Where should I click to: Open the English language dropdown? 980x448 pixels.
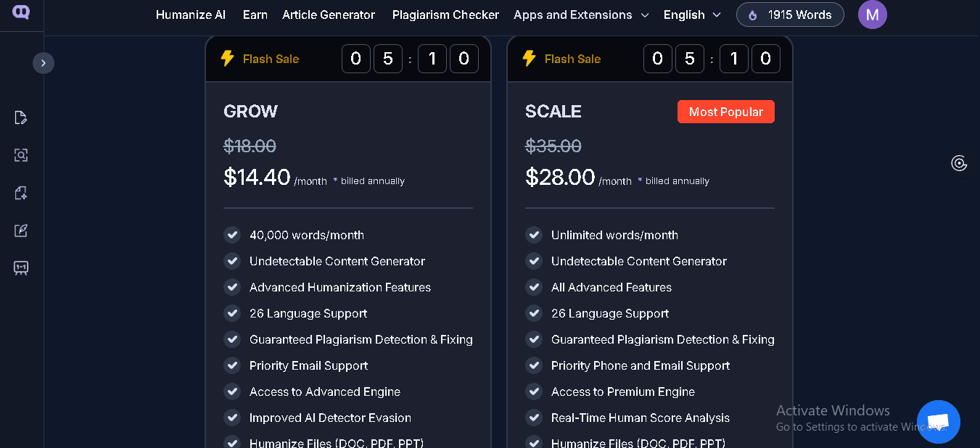691,14
